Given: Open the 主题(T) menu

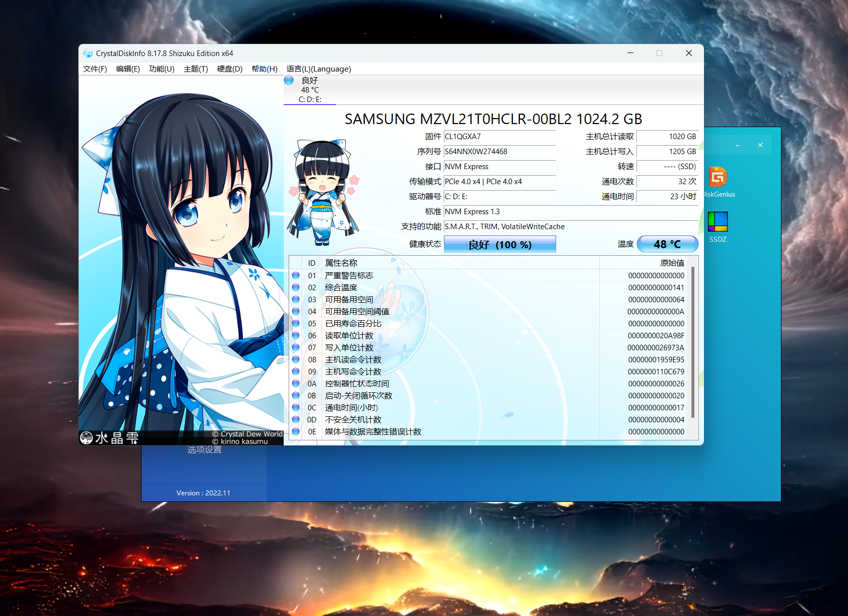Looking at the screenshot, I should pos(196,69).
